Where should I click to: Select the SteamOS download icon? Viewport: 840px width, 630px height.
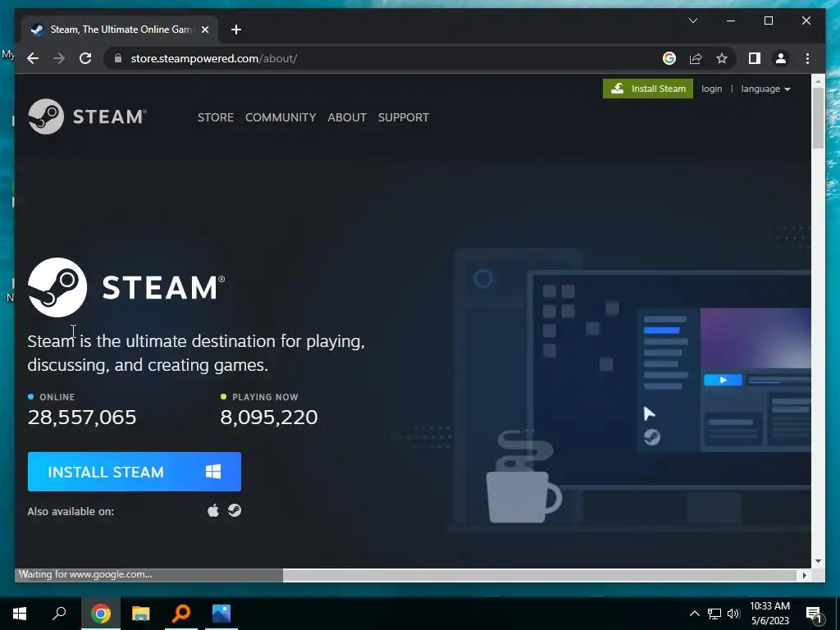235,510
